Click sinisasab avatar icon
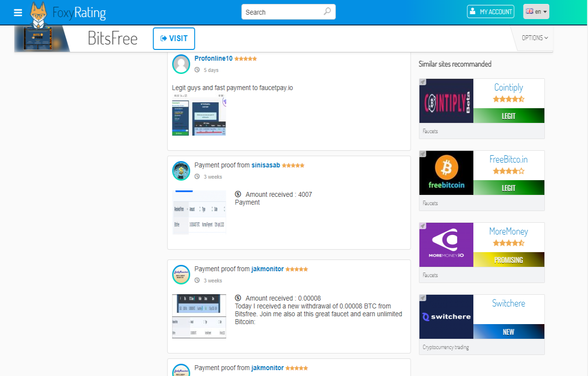The height and width of the screenshot is (376, 588). pyautogui.click(x=181, y=171)
